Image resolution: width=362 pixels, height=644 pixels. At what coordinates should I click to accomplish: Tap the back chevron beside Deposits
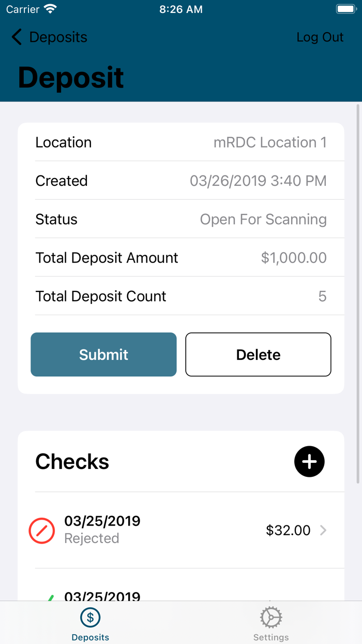(16, 37)
